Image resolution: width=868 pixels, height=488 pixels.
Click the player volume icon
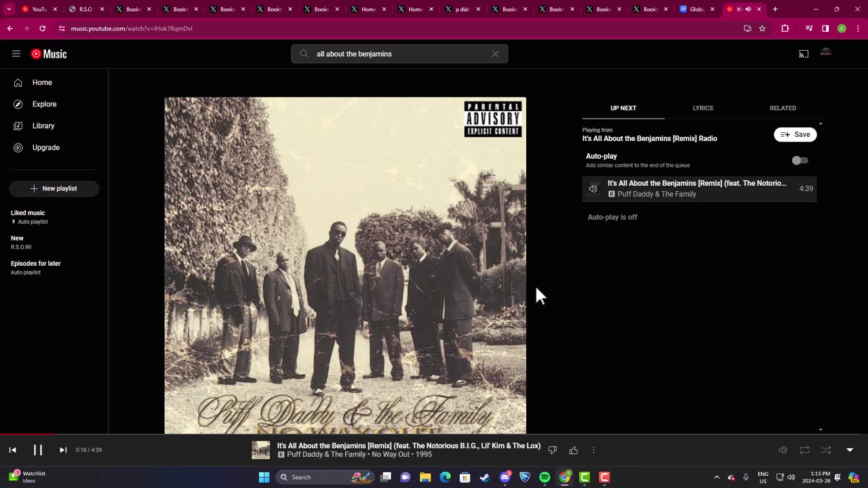click(x=783, y=450)
